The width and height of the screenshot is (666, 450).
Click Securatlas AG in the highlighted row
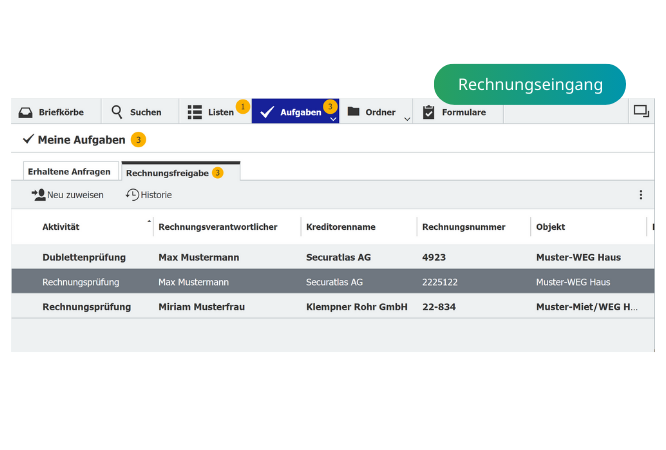click(334, 282)
